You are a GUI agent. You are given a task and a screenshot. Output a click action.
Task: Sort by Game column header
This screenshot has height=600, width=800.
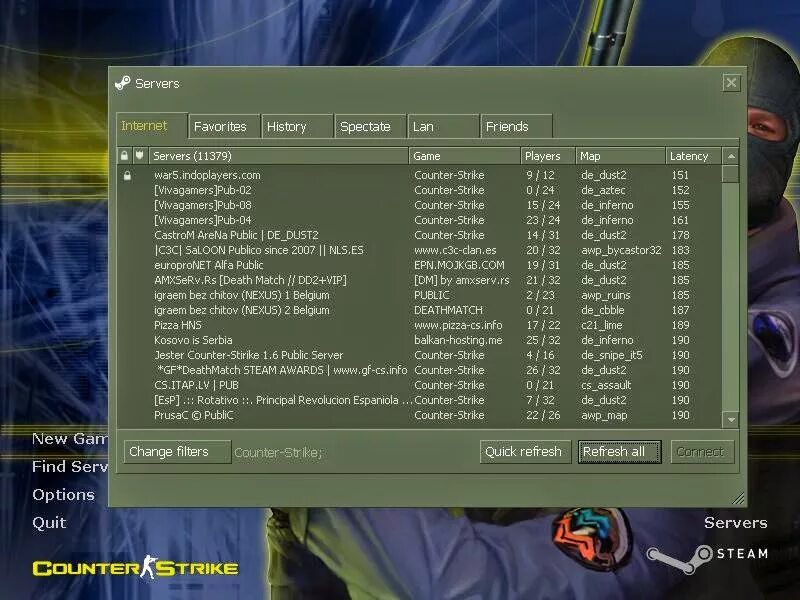(x=464, y=156)
